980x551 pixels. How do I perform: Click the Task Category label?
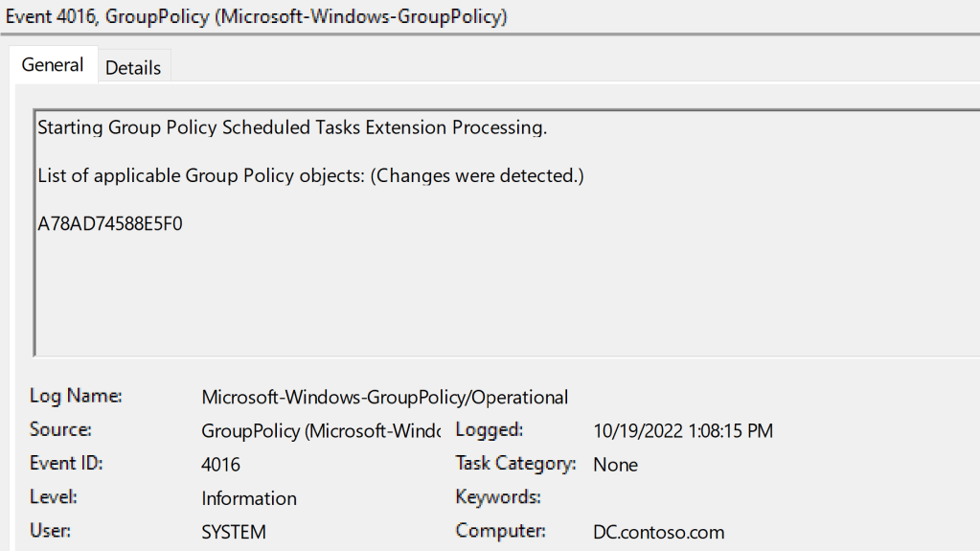click(515, 464)
